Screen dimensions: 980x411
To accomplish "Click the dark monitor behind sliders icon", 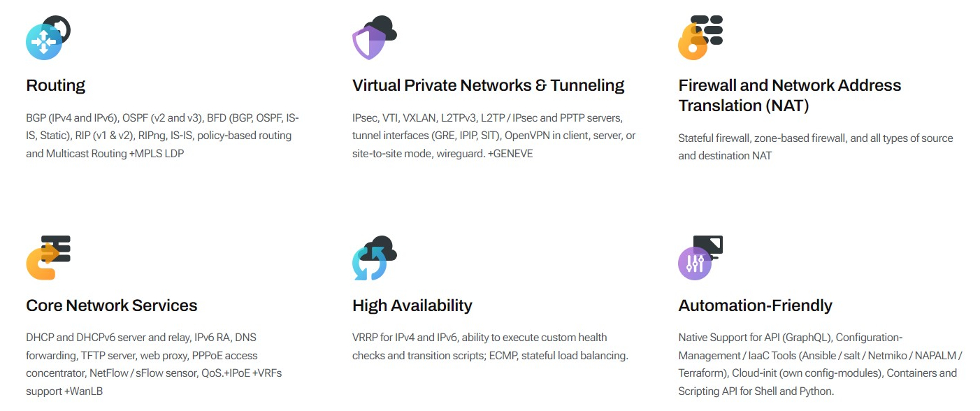I will 711,244.
